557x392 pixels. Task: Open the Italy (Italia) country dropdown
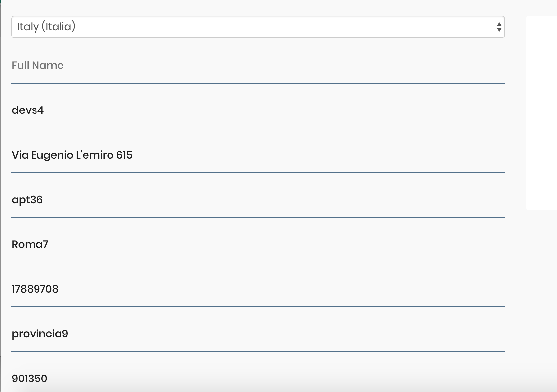point(258,27)
